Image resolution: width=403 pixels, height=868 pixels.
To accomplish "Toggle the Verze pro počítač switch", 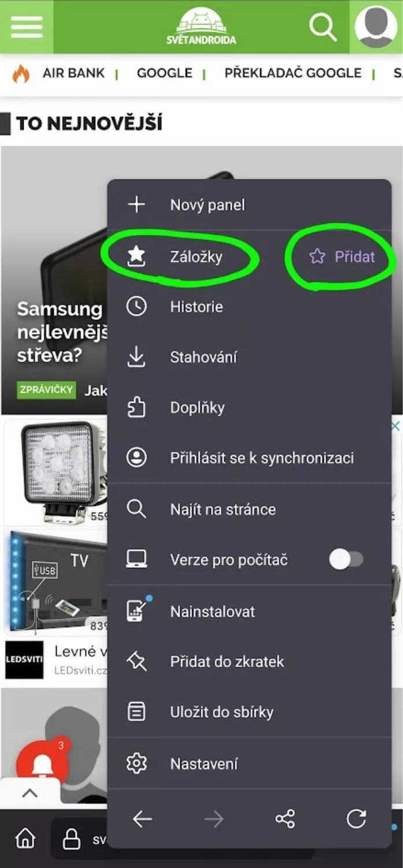I will (346, 560).
